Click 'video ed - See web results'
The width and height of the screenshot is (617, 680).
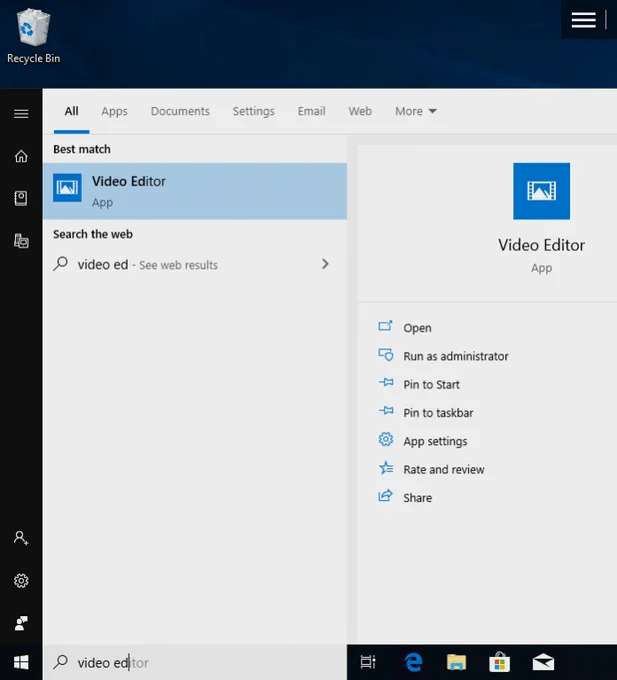point(195,264)
